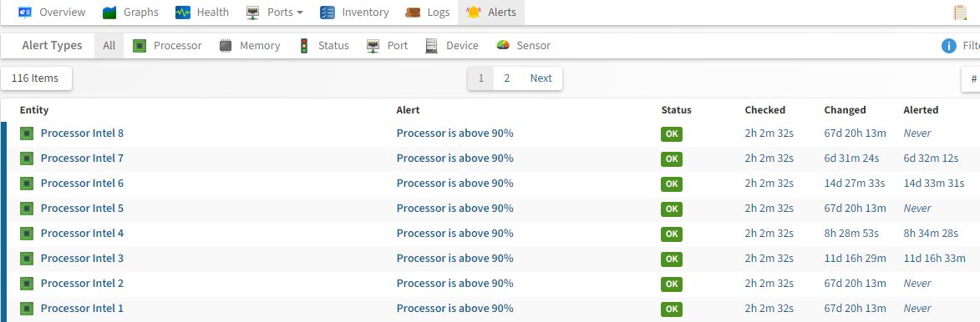Image resolution: width=980 pixels, height=322 pixels.
Task: Click the OK status badge for Intel 1
Action: tap(671, 309)
